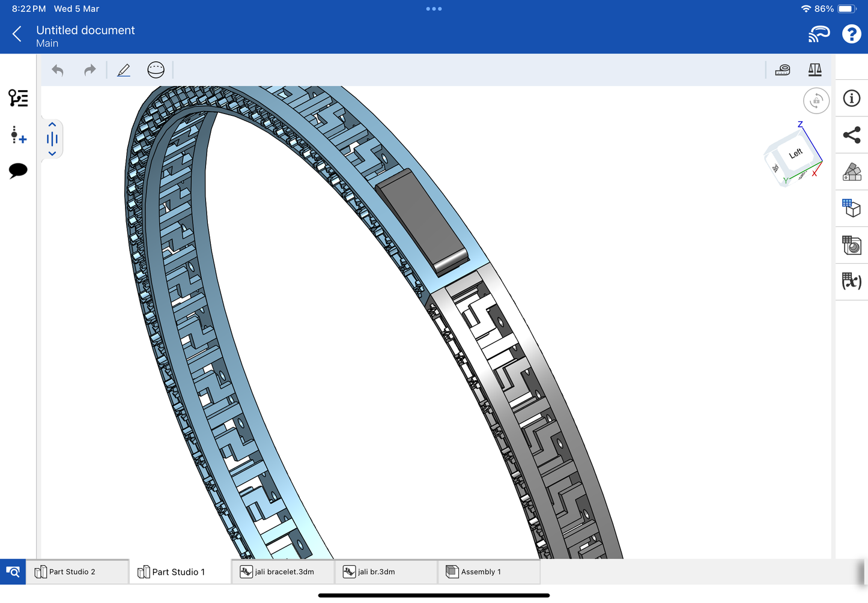This screenshot has width=868, height=603.
Task: Switch to Assembly 1 tab
Action: click(481, 572)
